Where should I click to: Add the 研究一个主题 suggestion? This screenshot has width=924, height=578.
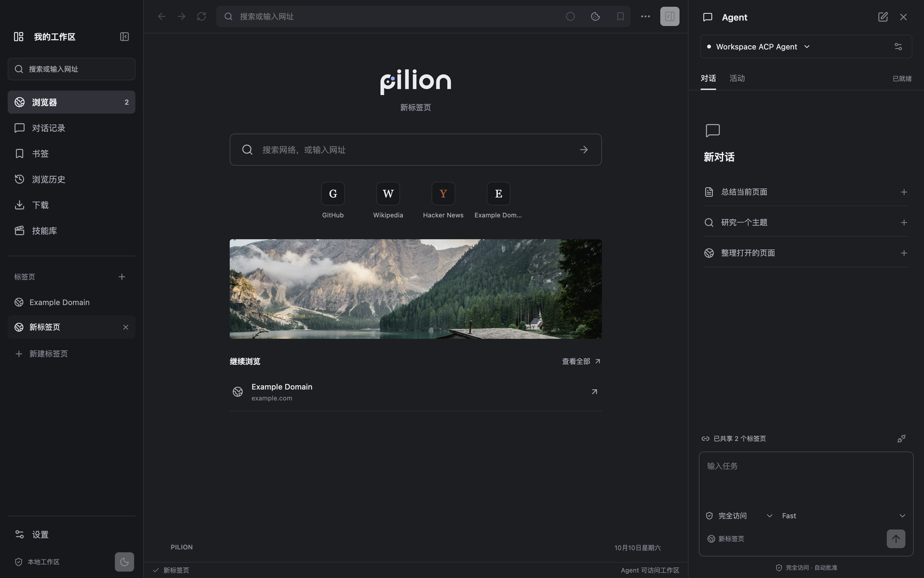click(x=904, y=222)
